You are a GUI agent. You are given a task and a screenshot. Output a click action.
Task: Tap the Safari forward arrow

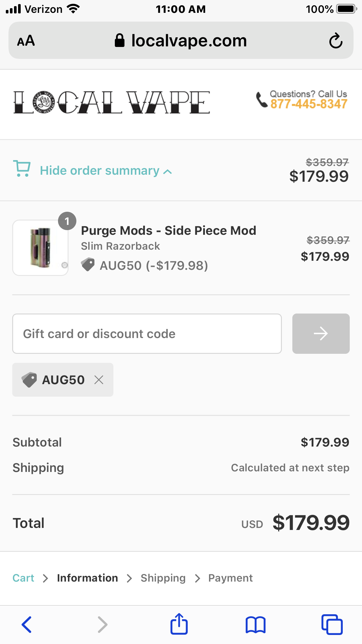[102, 624]
